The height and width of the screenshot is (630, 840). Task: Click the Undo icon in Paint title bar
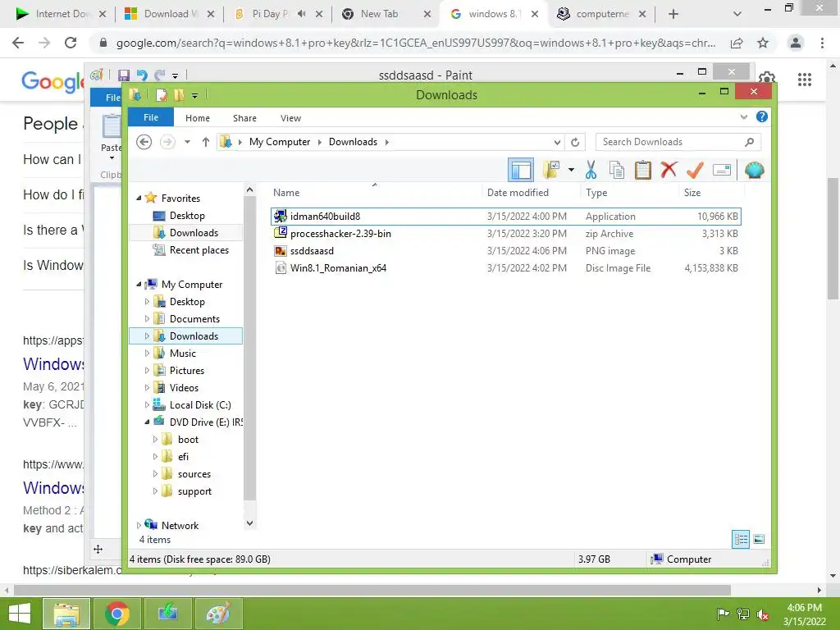(x=142, y=75)
